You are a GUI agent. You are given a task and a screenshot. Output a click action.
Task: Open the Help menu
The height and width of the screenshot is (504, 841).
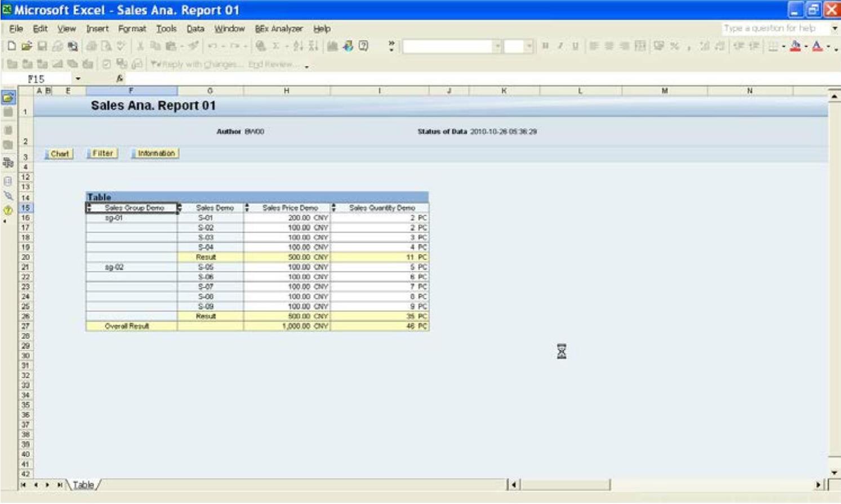point(322,28)
